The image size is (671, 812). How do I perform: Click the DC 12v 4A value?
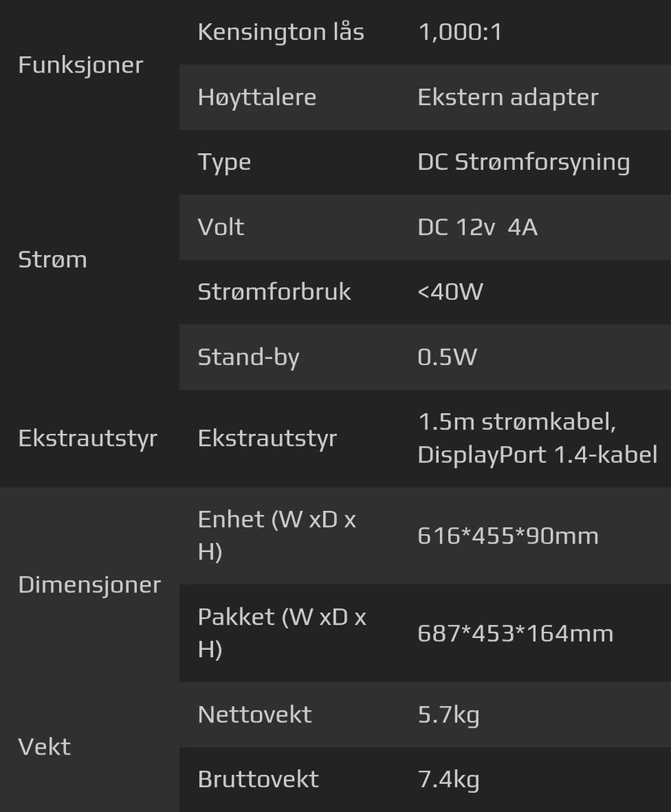[x=477, y=227]
